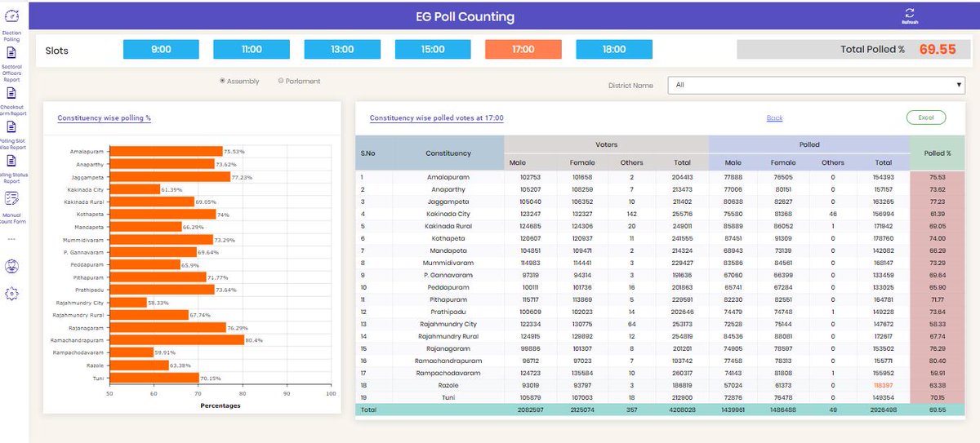This screenshot has height=443, width=980.
Task: Open Polling Slot Wise Report icon
Action: [x=11, y=126]
